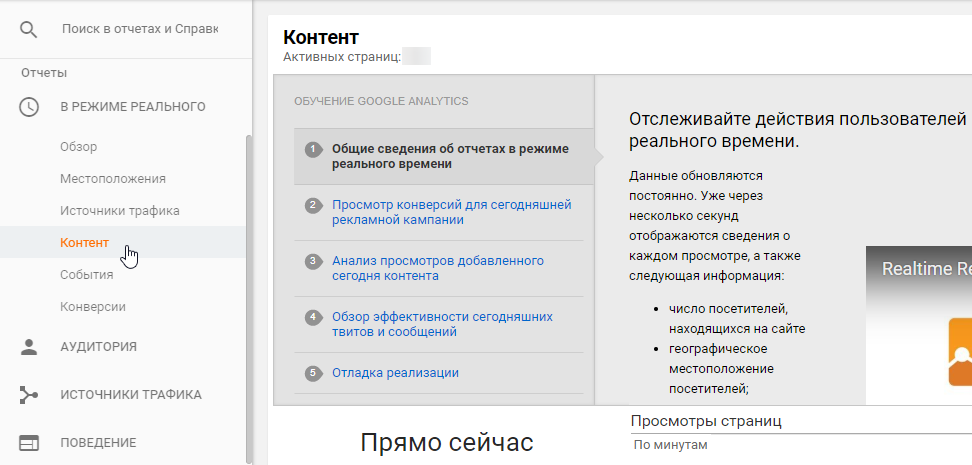
Task: Click the number 3 step badge
Action: tap(313, 261)
